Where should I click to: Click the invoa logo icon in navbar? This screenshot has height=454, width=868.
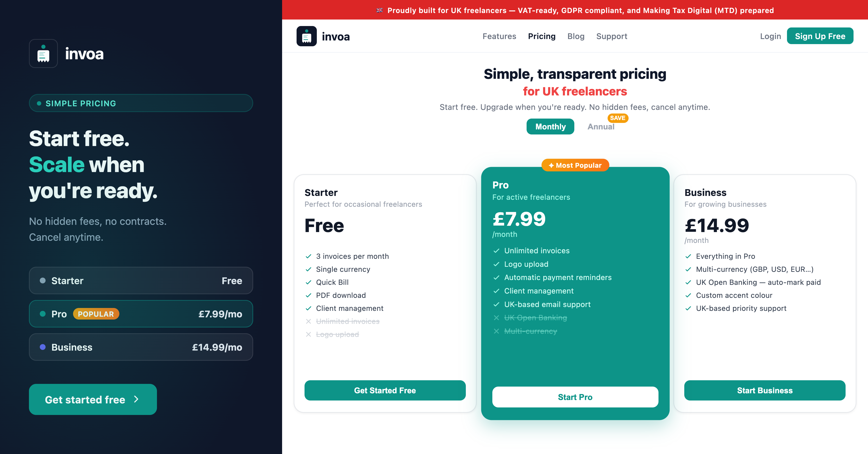306,36
